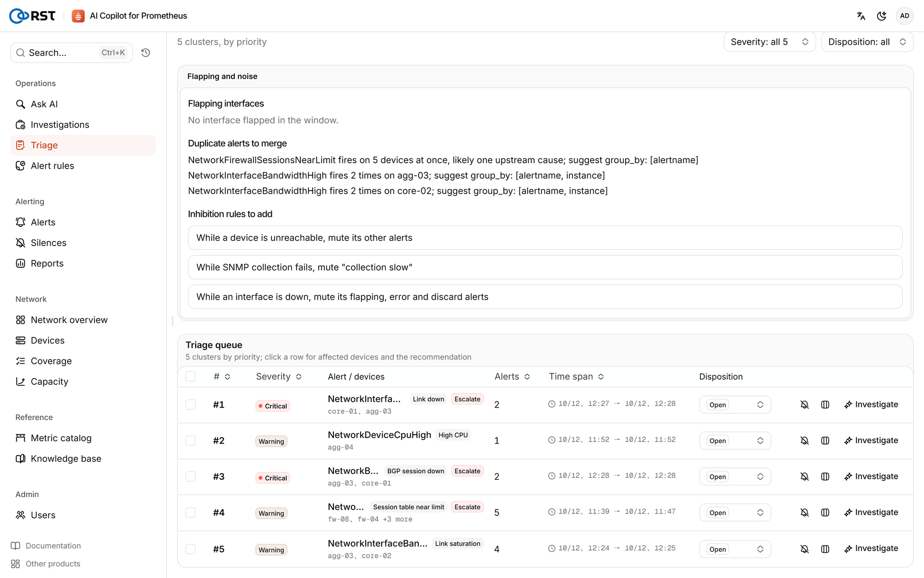Open Alert rules in the sidebar
The width and height of the screenshot is (924, 578).
tap(83, 166)
